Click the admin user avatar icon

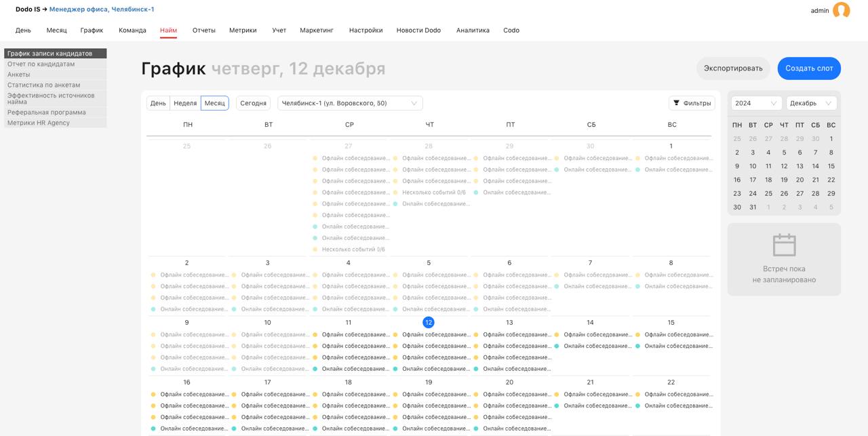(841, 10)
